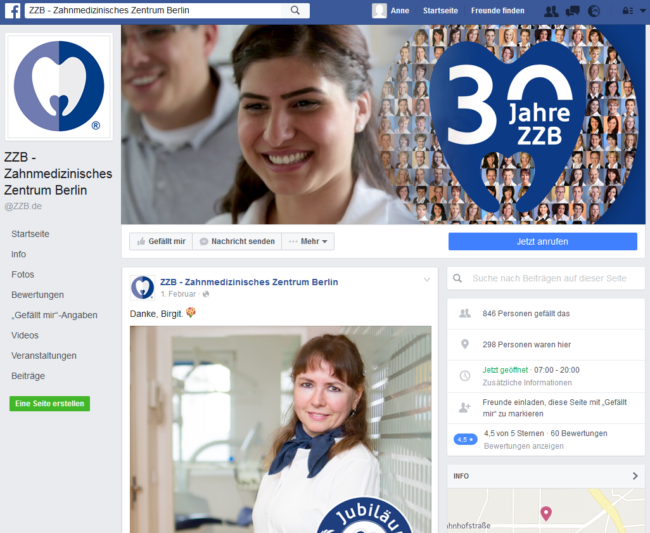The height and width of the screenshot is (533, 650).
Task: Open Anne's profile avatar
Action: [x=379, y=11]
